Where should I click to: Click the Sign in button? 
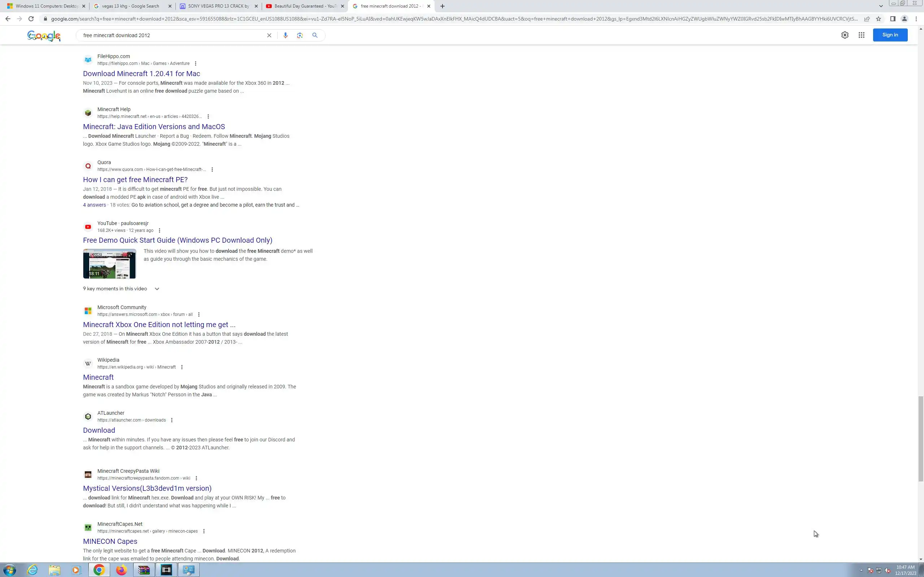[x=890, y=35]
